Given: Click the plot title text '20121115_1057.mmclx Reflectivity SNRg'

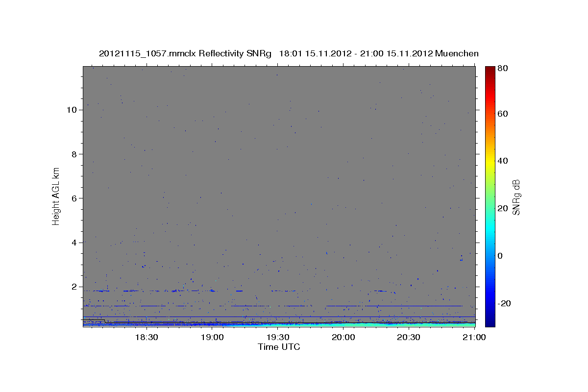Looking at the screenshot, I should coord(185,53).
